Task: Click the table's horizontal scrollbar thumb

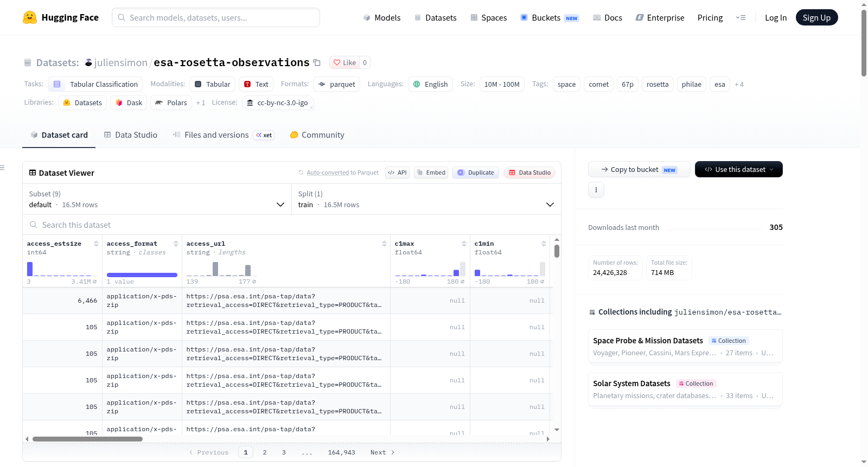Action: pos(87,439)
